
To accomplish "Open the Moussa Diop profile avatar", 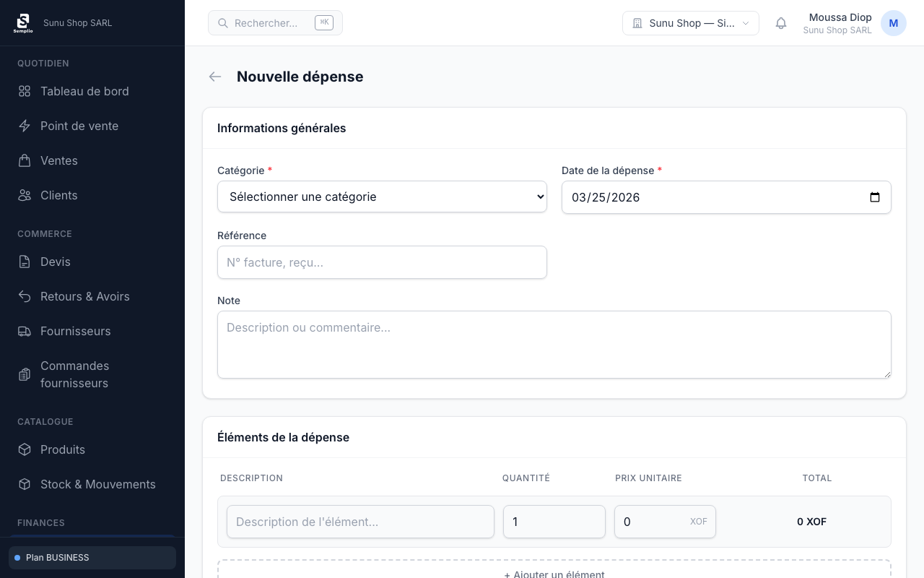I will pos(894,23).
